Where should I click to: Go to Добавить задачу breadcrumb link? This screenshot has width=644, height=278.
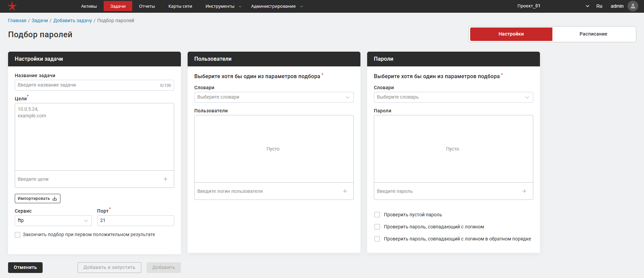coord(72,20)
